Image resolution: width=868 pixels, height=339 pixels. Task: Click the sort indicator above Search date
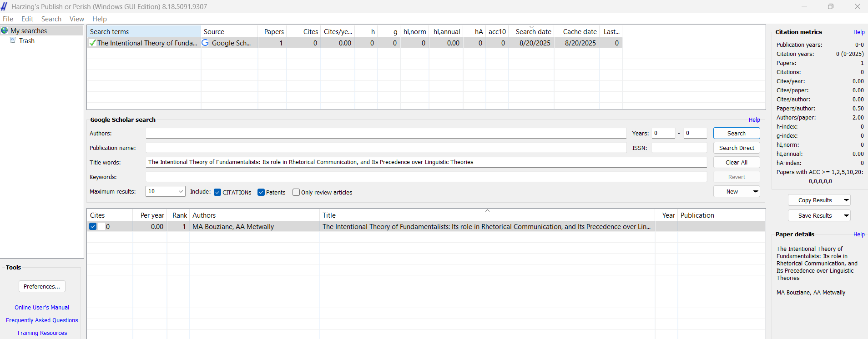click(531, 27)
